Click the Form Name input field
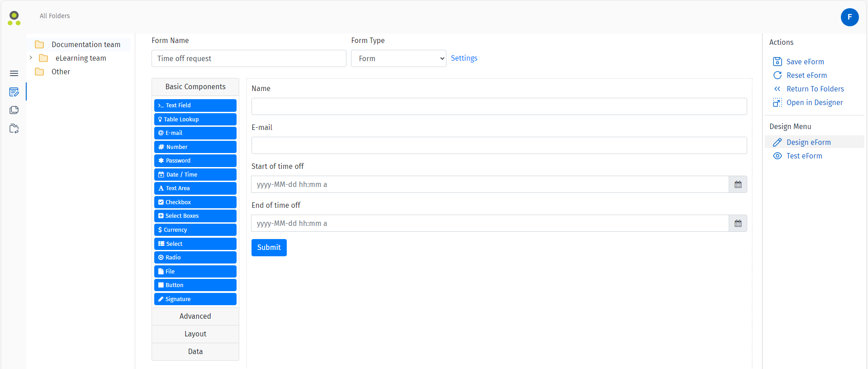This screenshot has width=868, height=369. (x=249, y=58)
